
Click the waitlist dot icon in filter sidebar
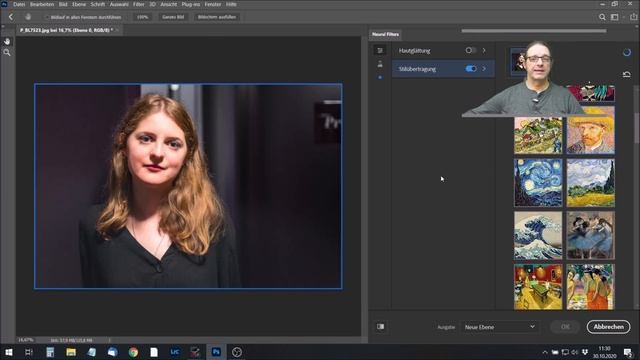tap(380, 77)
